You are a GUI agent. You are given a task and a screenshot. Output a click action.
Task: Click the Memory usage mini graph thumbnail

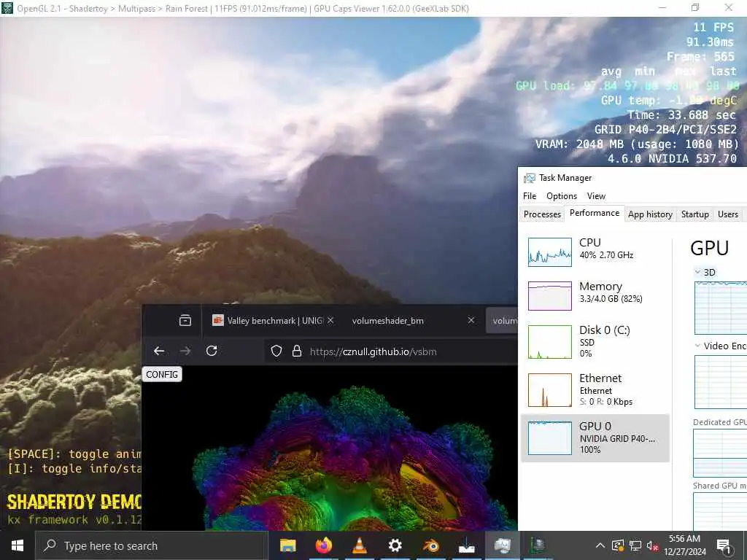tap(550, 296)
